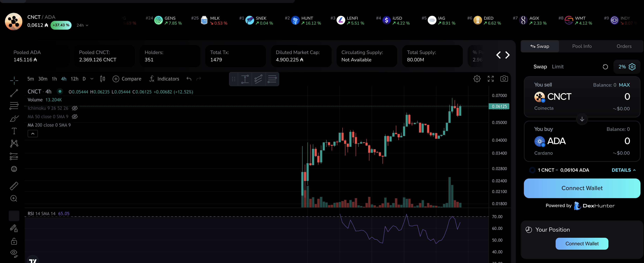
Task: Select the parallel channel tool in floating toolbar
Action: (258, 79)
